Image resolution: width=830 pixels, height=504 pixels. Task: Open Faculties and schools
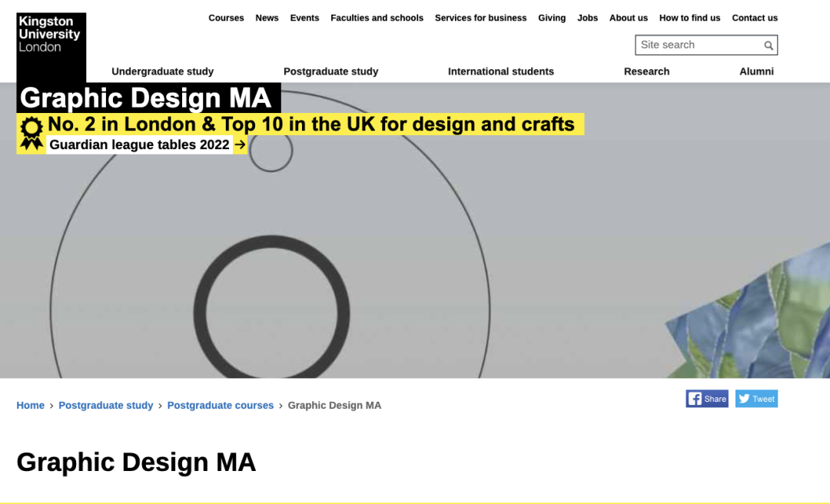coord(377,18)
